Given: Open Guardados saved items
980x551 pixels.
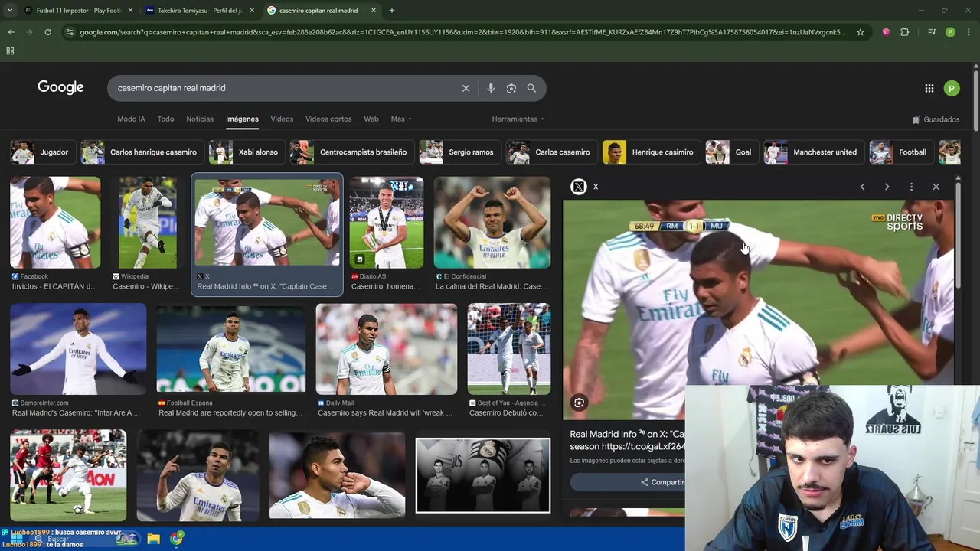Looking at the screenshot, I should pyautogui.click(x=936, y=119).
